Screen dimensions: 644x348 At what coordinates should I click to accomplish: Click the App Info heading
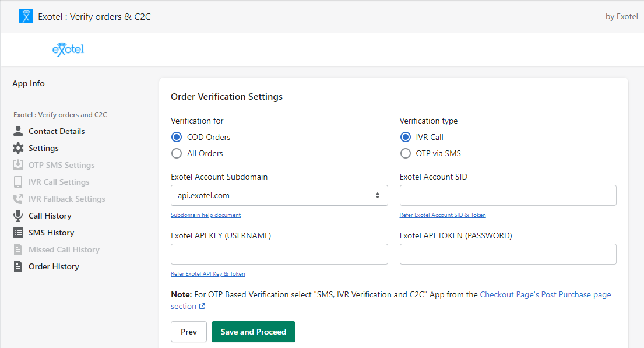click(29, 83)
